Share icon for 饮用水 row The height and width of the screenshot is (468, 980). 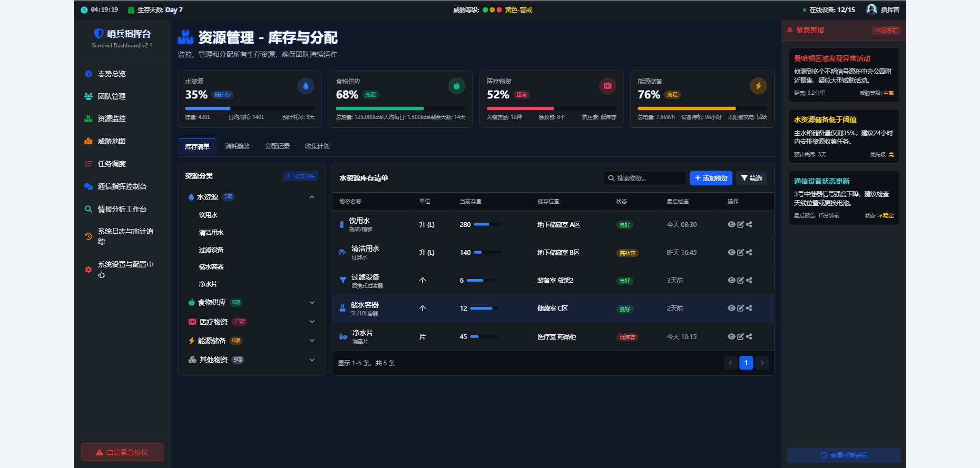pos(749,224)
